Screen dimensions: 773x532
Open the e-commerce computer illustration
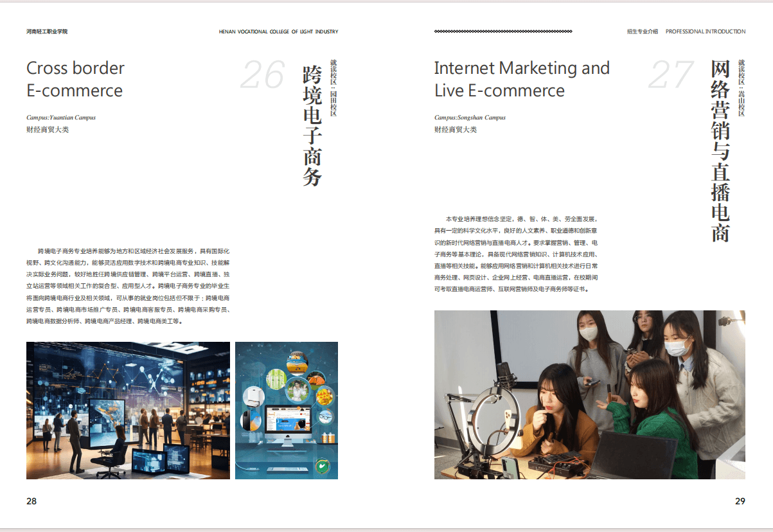coord(286,410)
